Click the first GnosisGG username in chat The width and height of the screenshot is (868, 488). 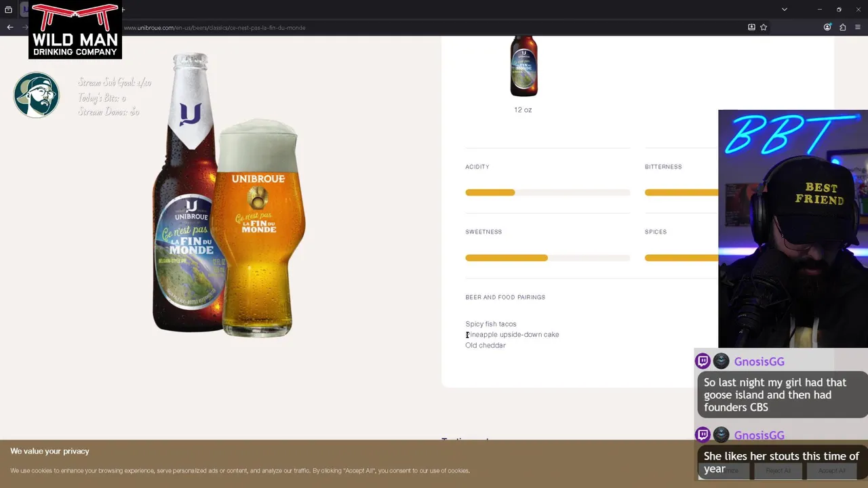(759, 362)
